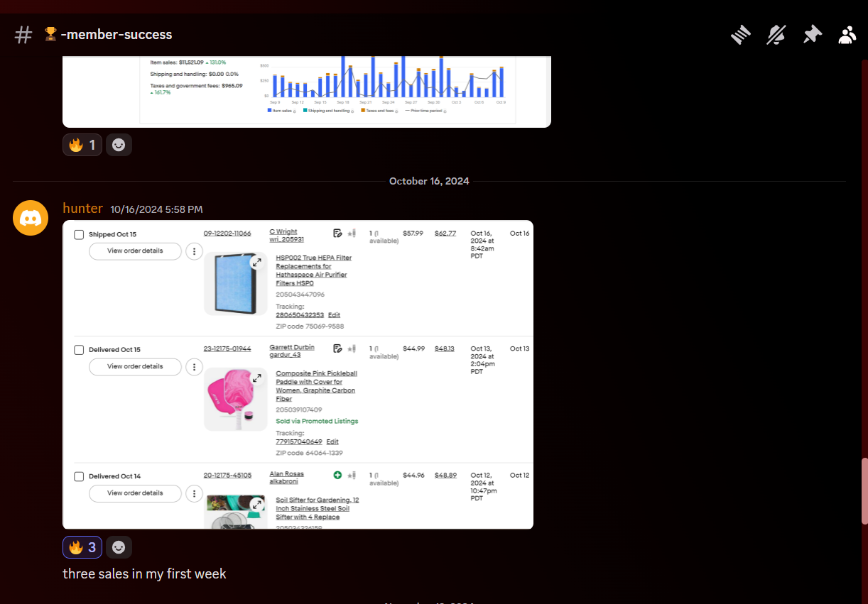Click HEPA filter product thumbnail in screenshot
Screen dimensions: 868x604
tap(235, 284)
